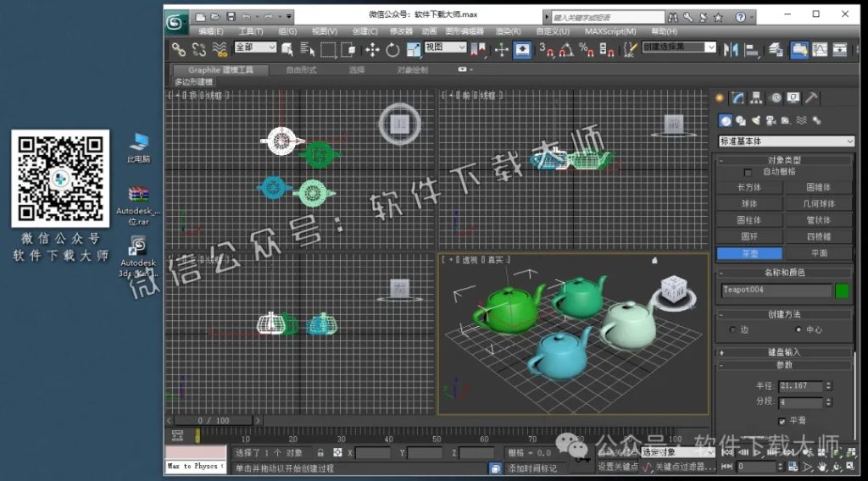Open the 选定对象 key filter dropdown
The height and width of the screenshot is (481, 868).
pos(677,452)
